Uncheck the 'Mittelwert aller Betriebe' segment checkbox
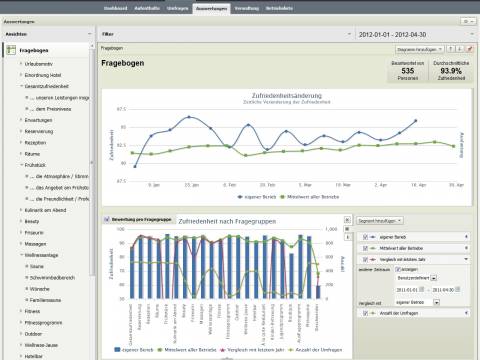Viewport: 480px width, 360px height. click(x=365, y=248)
